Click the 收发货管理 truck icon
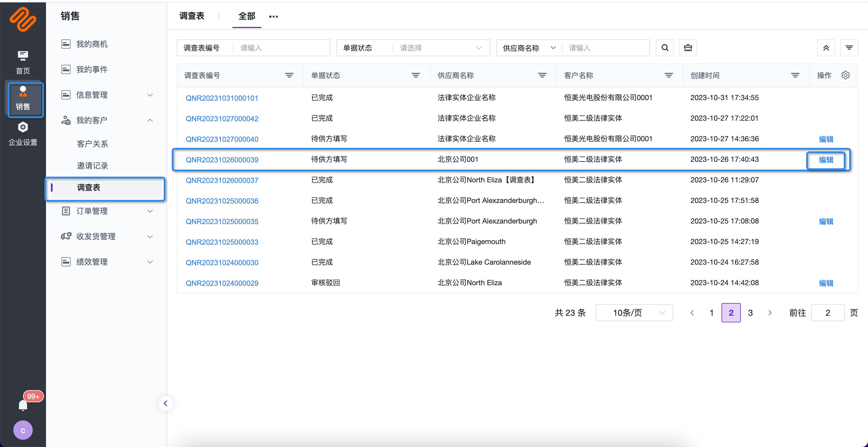 (x=66, y=236)
